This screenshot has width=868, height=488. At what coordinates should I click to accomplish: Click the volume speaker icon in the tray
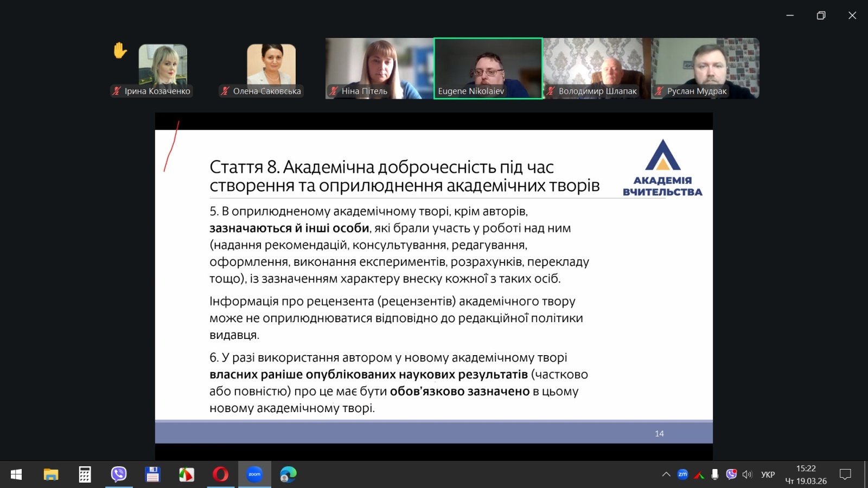pos(747,474)
